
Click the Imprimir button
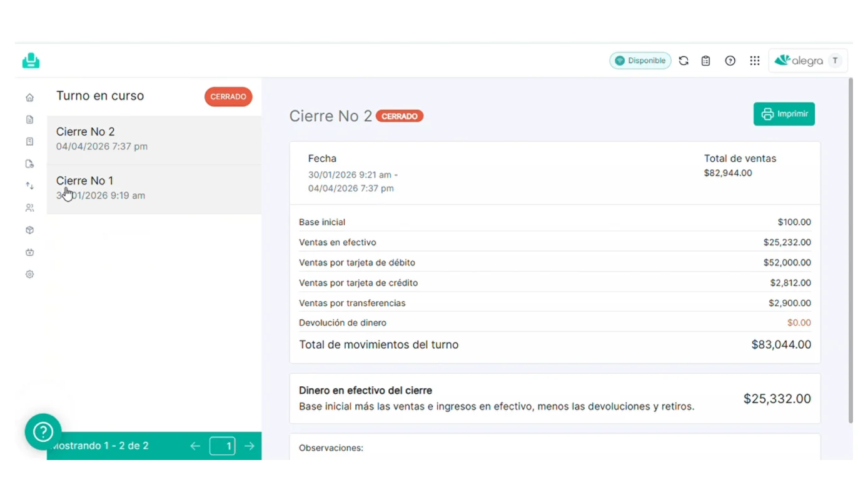(x=784, y=114)
